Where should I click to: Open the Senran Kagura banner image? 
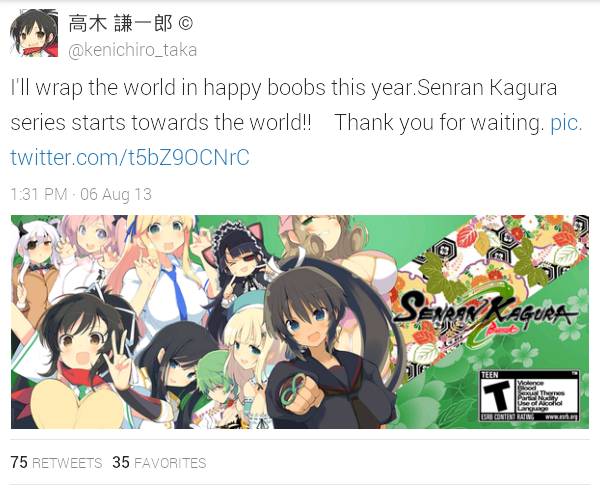pos(300,322)
